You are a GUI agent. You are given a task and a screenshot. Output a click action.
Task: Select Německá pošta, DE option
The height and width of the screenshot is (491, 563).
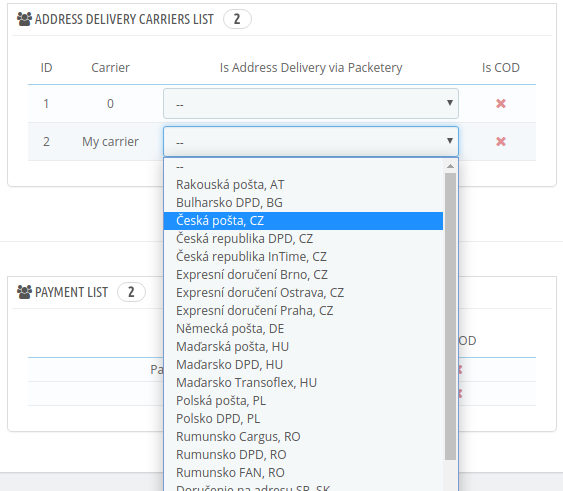pyautogui.click(x=303, y=329)
